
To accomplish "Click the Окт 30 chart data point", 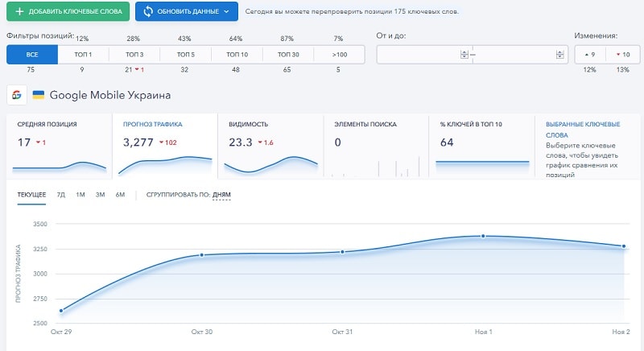I will click(x=202, y=255).
